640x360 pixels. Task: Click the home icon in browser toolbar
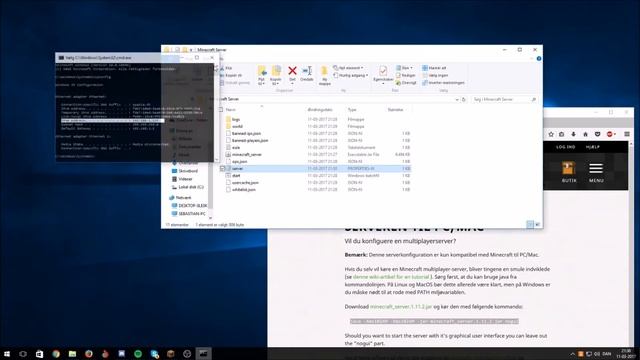tap(585, 134)
